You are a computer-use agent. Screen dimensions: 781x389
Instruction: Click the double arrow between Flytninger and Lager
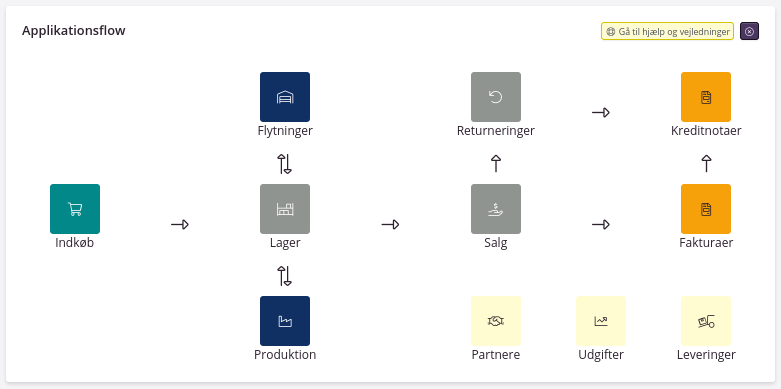tap(285, 164)
